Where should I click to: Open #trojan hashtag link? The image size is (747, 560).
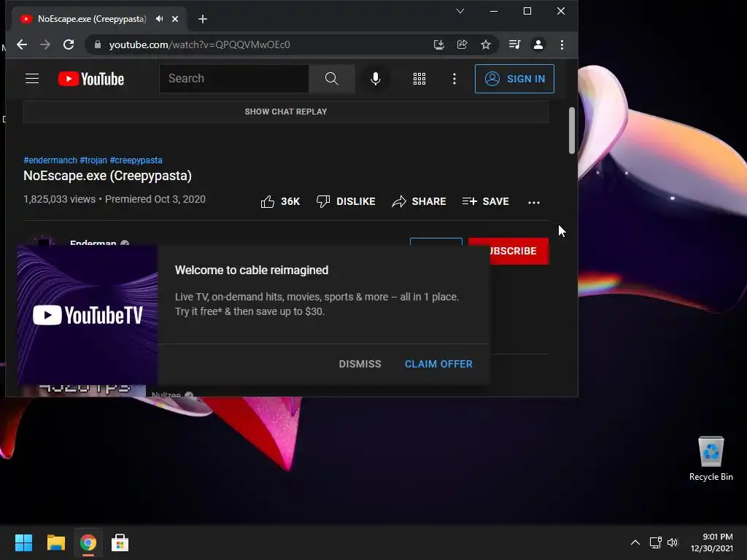(93, 160)
